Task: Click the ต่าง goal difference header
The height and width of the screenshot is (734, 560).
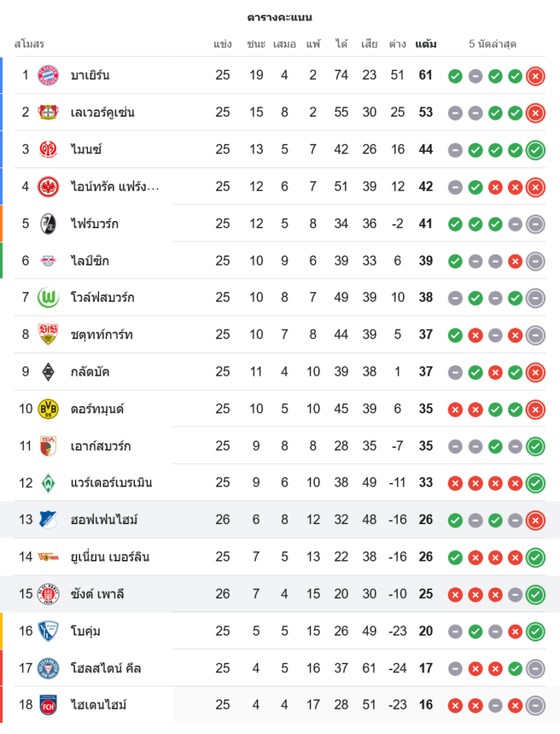Action: click(398, 44)
